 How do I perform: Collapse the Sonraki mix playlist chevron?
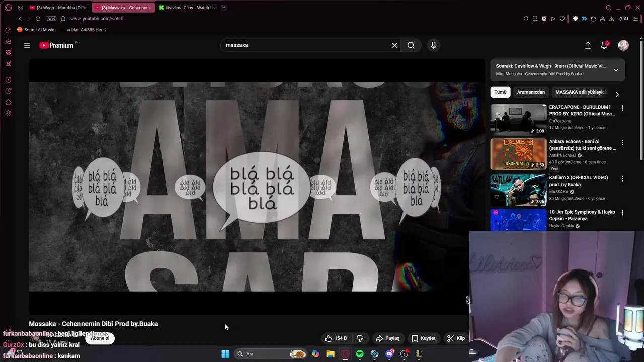[x=616, y=70]
